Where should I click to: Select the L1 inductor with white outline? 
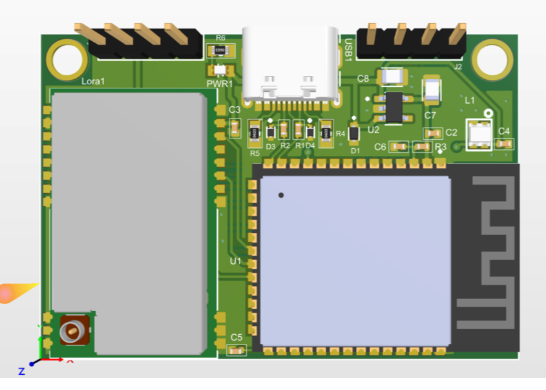pyautogui.click(x=479, y=134)
